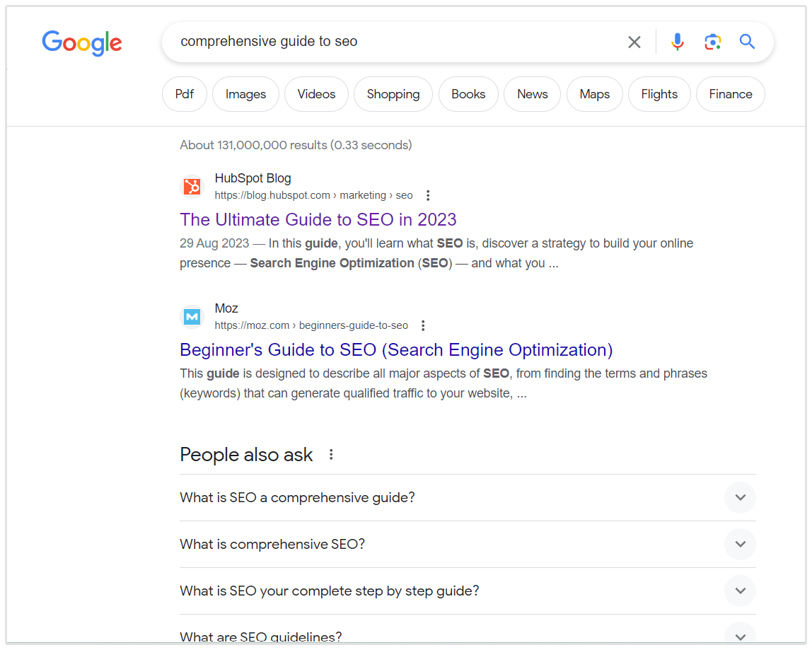
Task: Open the three-dot menu for the Moz result
Action: [422, 325]
